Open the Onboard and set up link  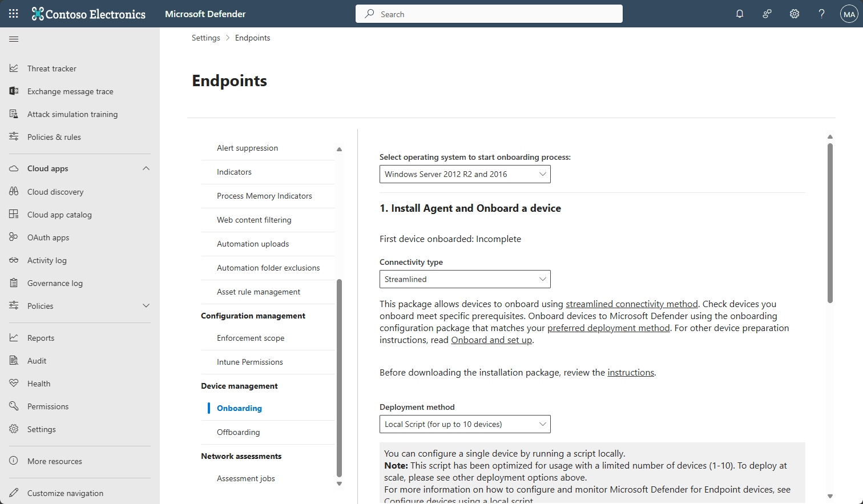click(491, 340)
